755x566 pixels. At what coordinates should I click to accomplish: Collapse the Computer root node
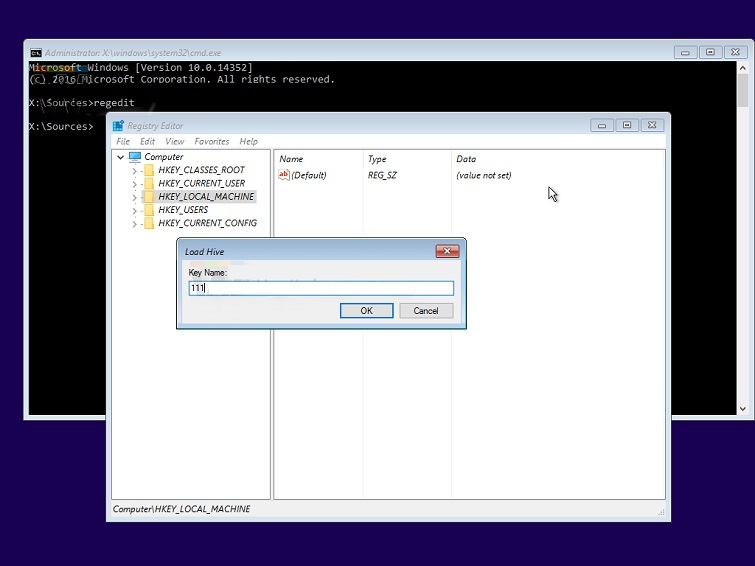121,157
